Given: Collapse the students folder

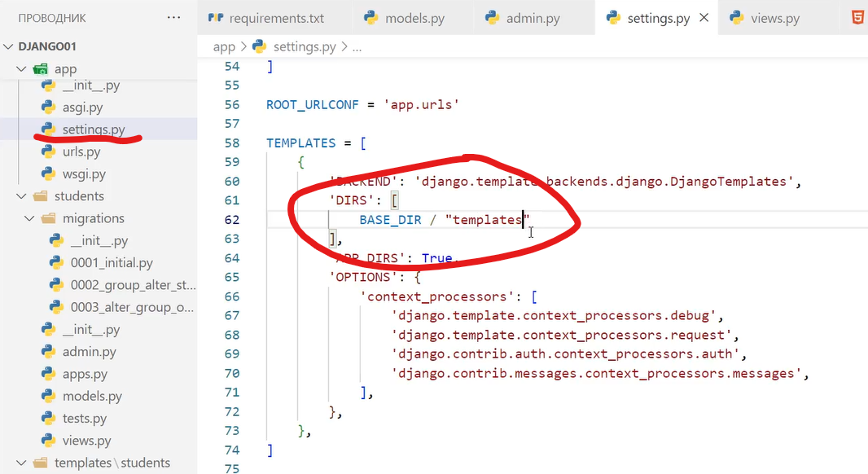Looking at the screenshot, I should (79, 195).
